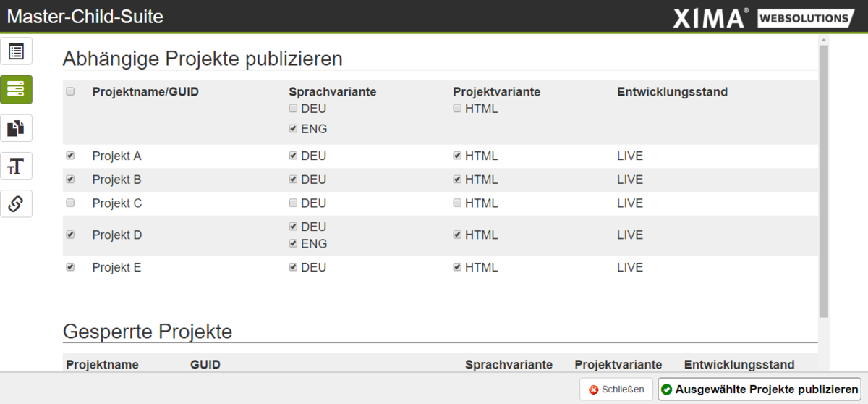868x404 pixels.
Task: Toggle the HTML header project variant checkbox
Action: (x=457, y=109)
